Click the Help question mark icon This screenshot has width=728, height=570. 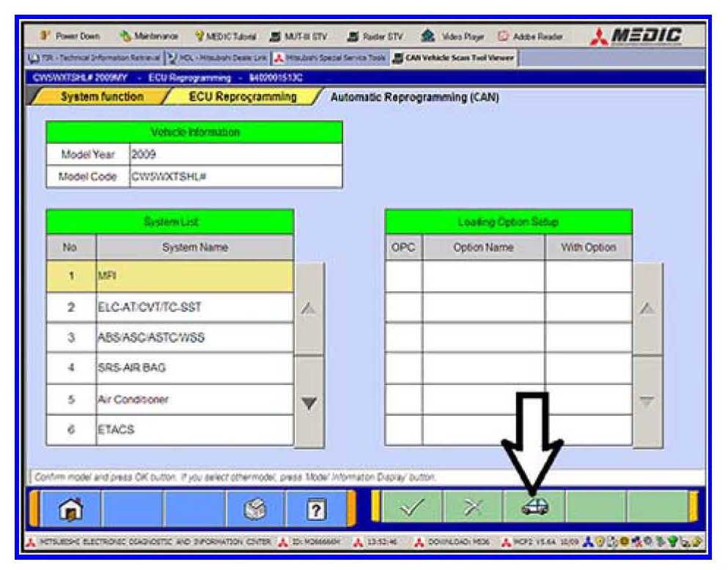[x=314, y=507]
